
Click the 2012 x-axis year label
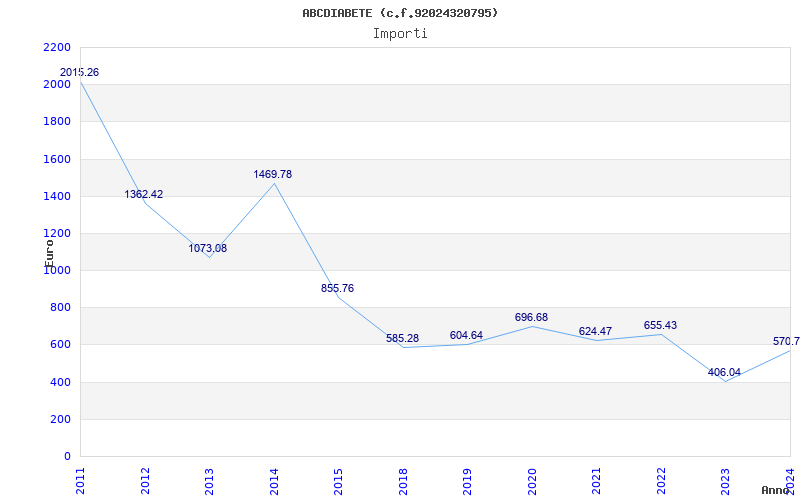pyautogui.click(x=145, y=481)
